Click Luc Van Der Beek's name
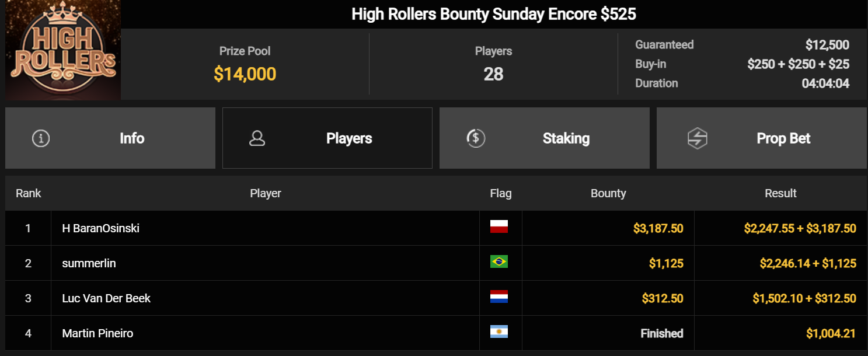868x356 pixels. 106,298
